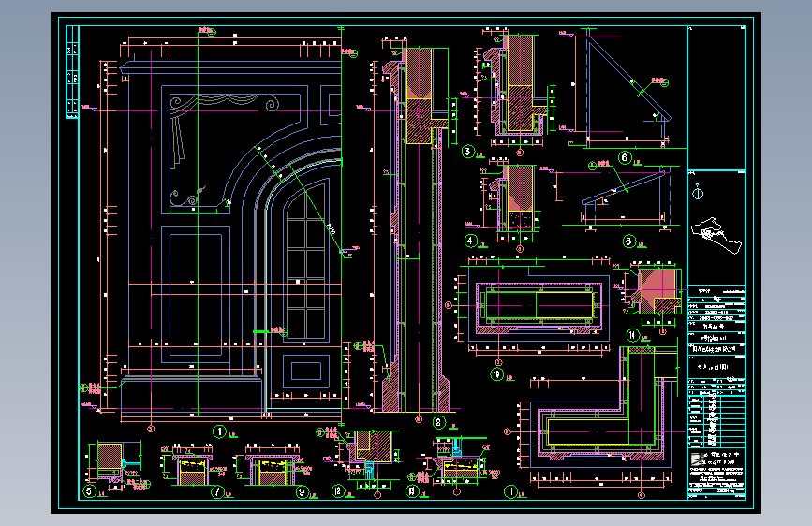Click the detail number 6 bubble

[625, 157]
